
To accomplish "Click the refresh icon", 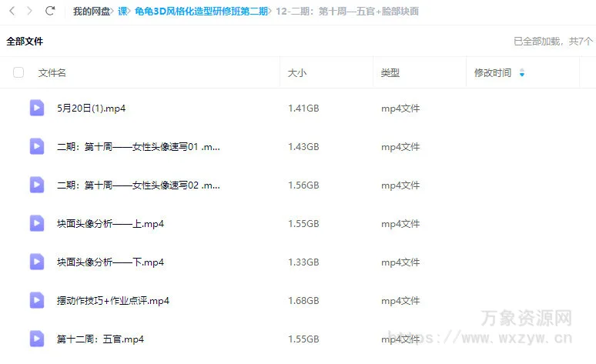I will (x=51, y=12).
